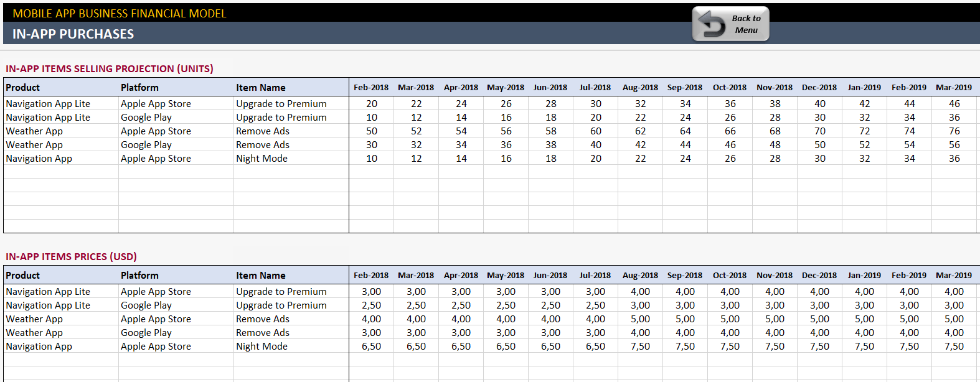The image size is (980, 382).
Task: Click first empty Item Name cell below Night Mode, prices table
Action: coord(291,360)
